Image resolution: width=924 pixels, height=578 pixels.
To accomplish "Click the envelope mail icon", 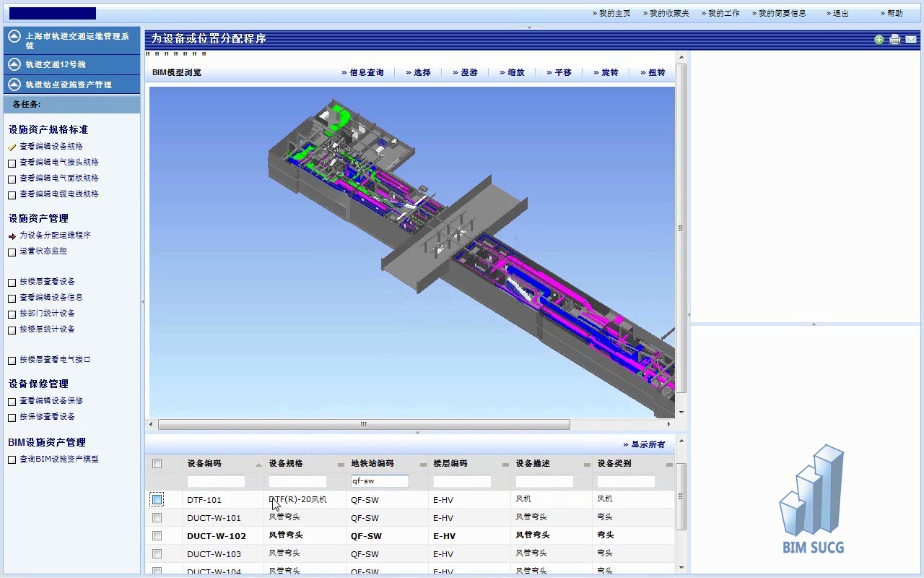I will pos(911,40).
